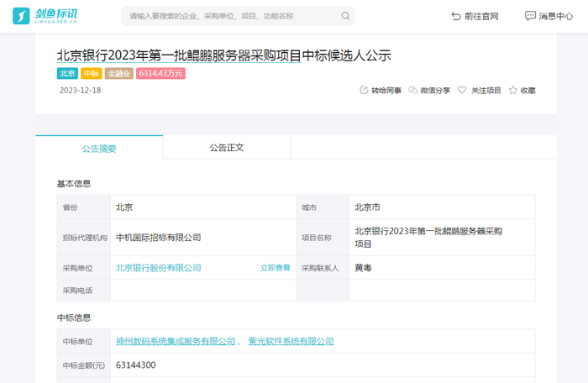Click the 收藏 star icon
This screenshot has height=383, width=588.
point(512,90)
